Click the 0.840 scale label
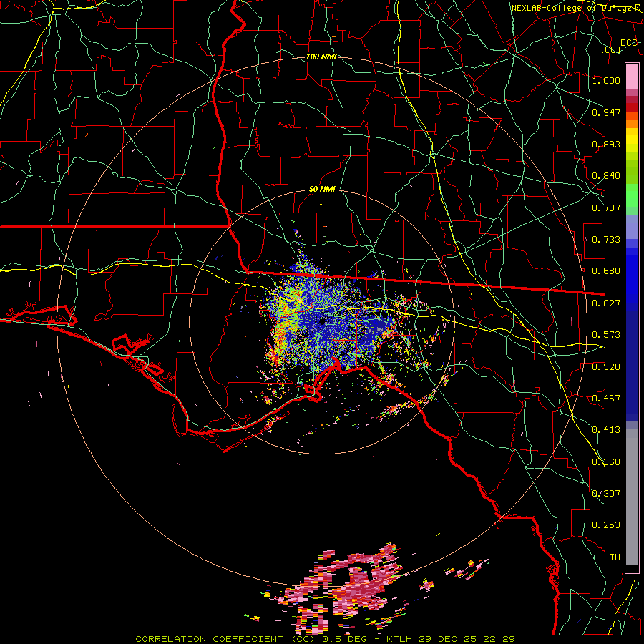The width and height of the screenshot is (644, 644). pyautogui.click(x=606, y=176)
